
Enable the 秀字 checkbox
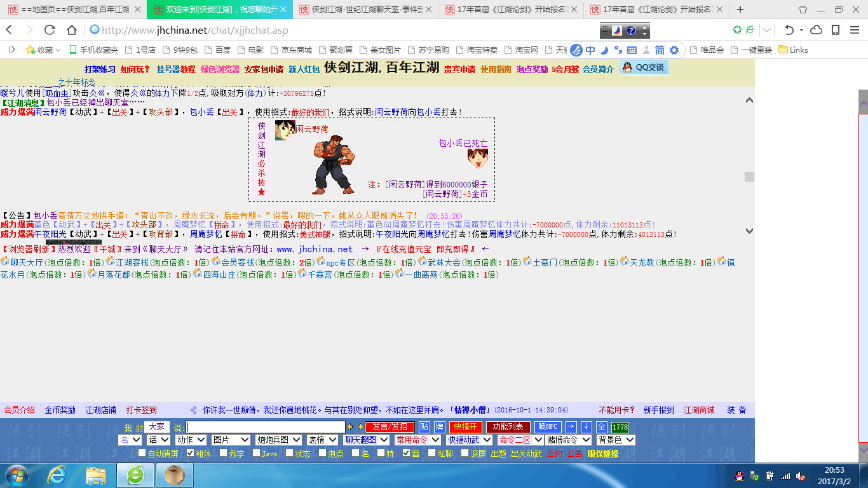point(224,453)
